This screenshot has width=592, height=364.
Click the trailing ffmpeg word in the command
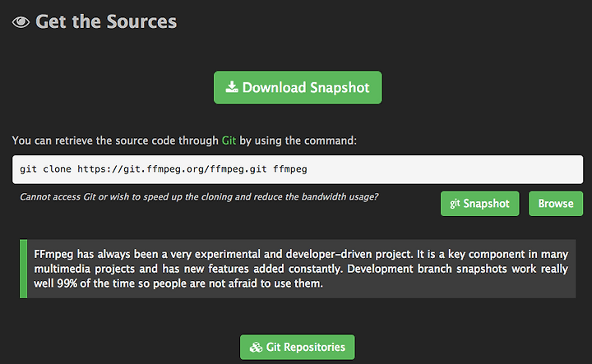click(x=290, y=169)
